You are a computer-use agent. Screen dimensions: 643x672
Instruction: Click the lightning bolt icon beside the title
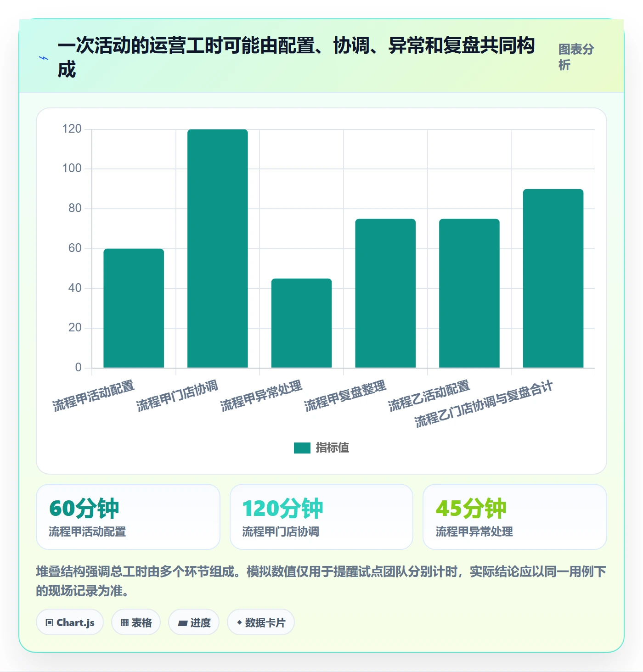pos(44,58)
